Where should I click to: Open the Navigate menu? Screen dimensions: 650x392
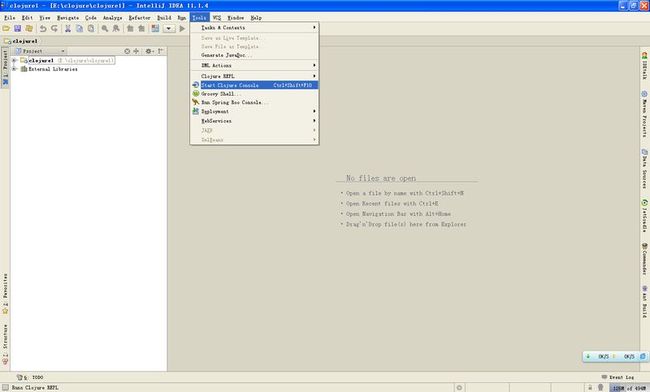coord(68,18)
